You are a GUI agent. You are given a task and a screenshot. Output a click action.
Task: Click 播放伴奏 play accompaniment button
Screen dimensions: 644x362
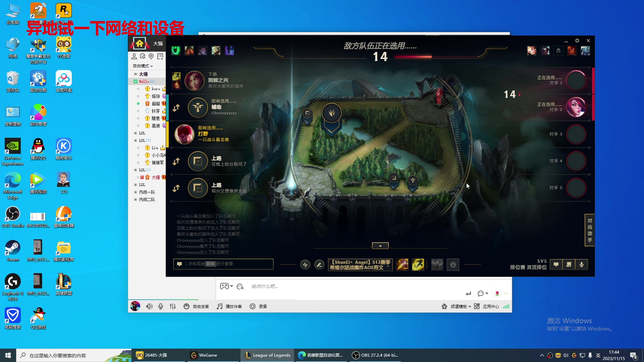tap(229, 306)
